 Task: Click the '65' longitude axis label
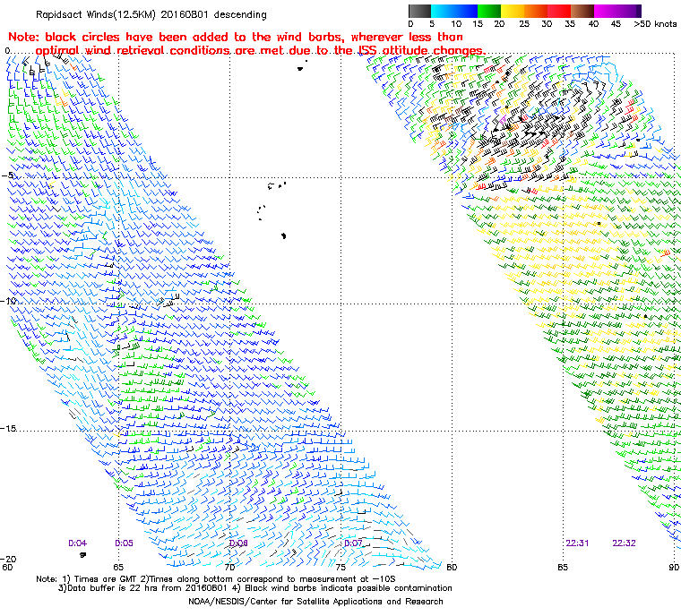click(118, 567)
